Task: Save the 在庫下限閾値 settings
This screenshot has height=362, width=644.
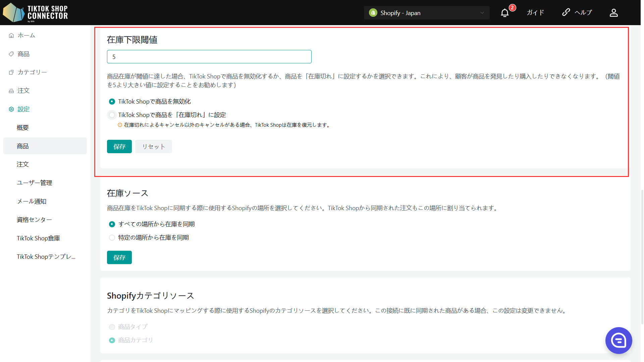Action: click(x=119, y=146)
